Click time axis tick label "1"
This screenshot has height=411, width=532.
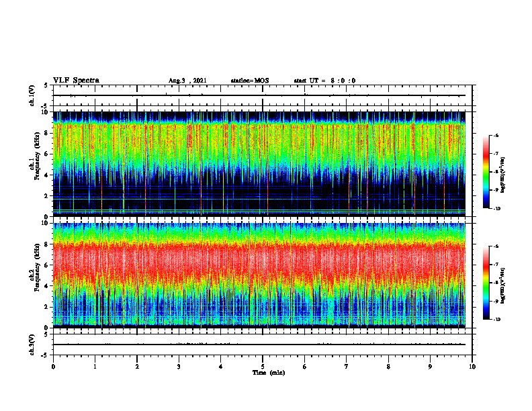tap(95, 367)
